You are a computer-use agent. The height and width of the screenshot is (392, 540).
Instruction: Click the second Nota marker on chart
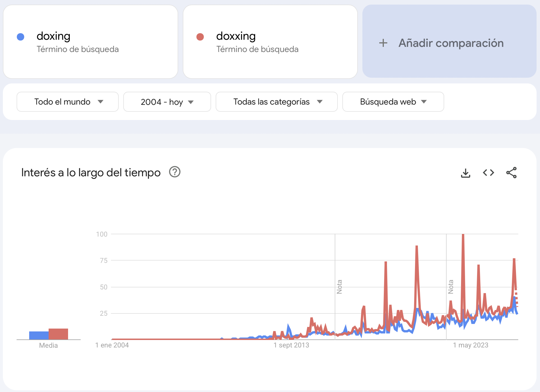pyautogui.click(x=451, y=287)
